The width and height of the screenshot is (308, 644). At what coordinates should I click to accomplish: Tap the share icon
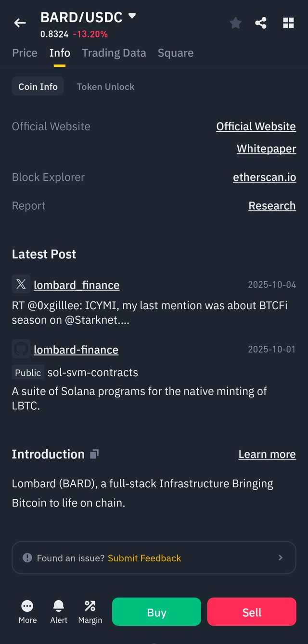pyautogui.click(x=261, y=23)
